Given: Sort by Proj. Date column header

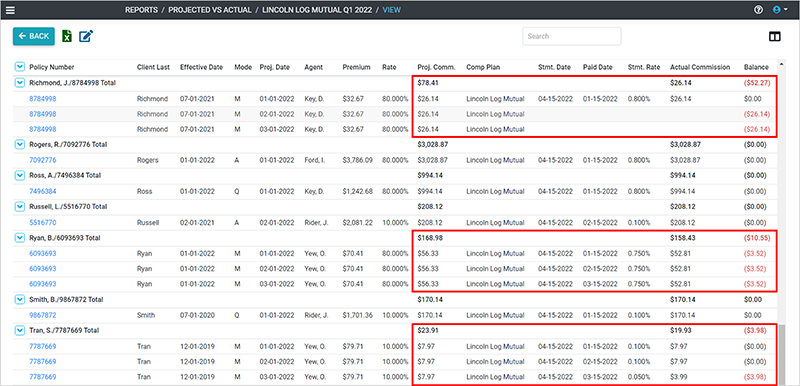Looking at the screenshot, I should pyautogui.click(x=275, y=67).
